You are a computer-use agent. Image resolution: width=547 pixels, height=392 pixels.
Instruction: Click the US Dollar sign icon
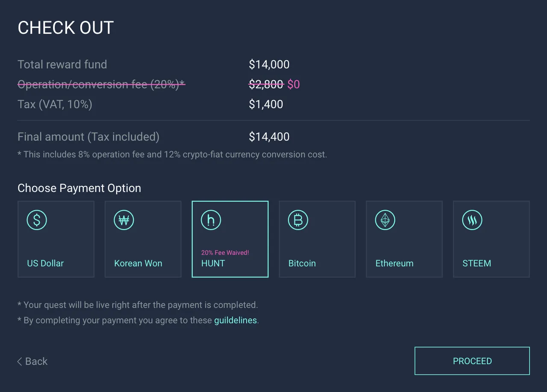click(37, 220)
